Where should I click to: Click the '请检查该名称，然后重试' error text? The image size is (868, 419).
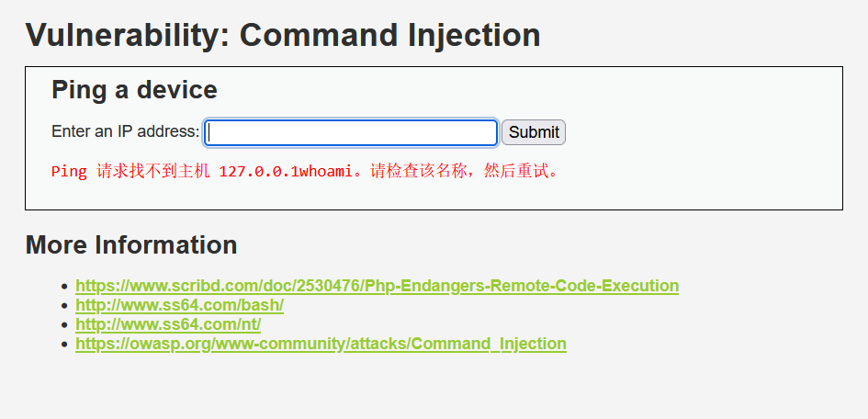[x=459, y=172]
